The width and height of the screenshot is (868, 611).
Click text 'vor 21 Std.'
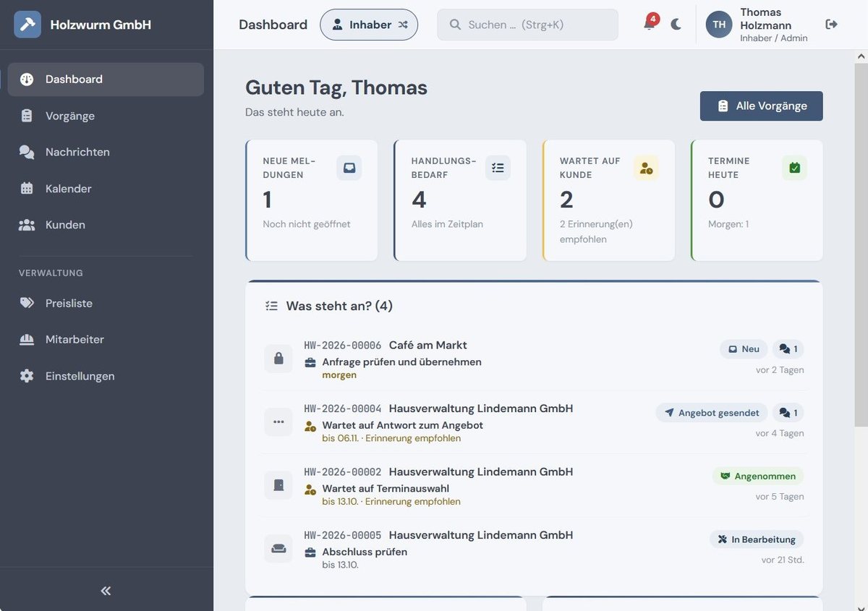[783, 560]
